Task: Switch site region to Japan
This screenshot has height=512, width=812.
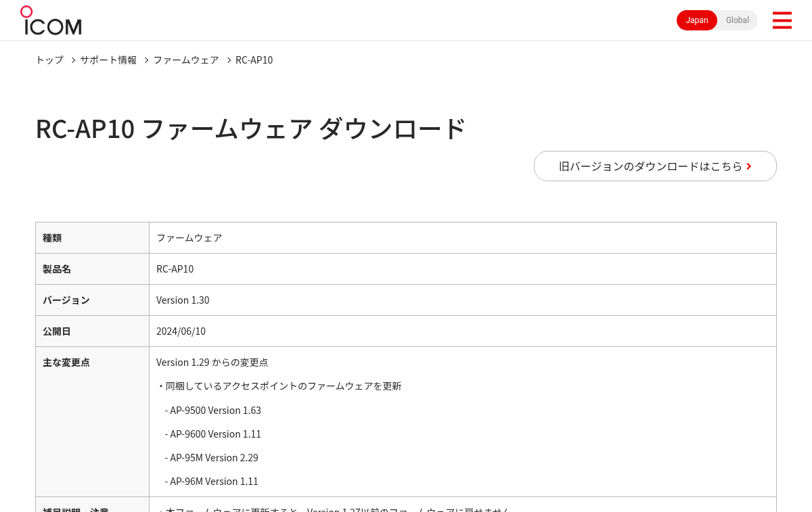Action: click(697, 20)
